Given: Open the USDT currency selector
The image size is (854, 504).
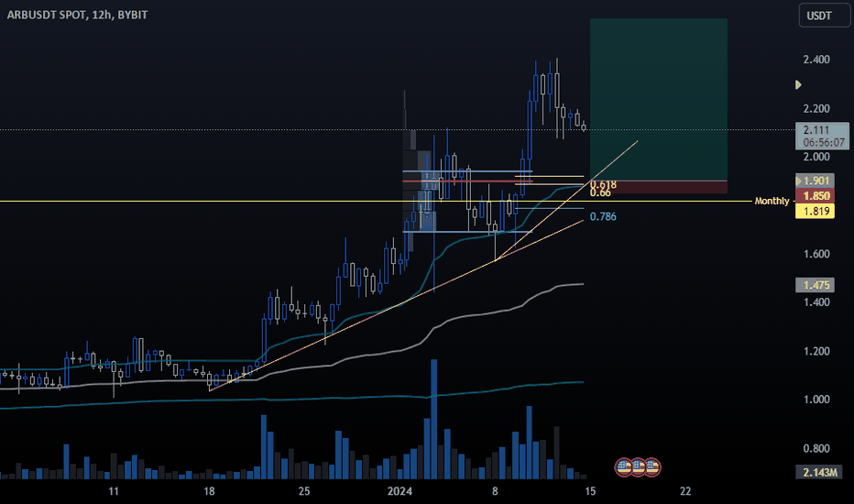Looking at the screenshot, I should pyautogui.click(x=824, y=16).
